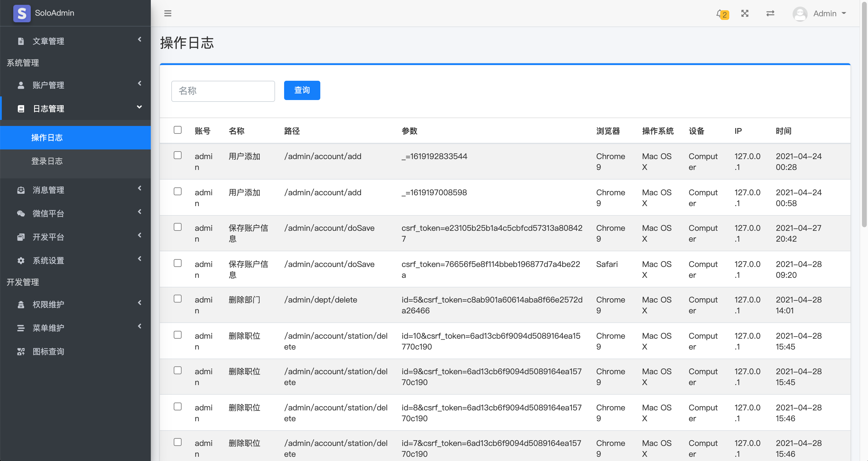Check the row with _=1619197008598
The height and width of the screenshot is (461, 868).
point(178,191)
